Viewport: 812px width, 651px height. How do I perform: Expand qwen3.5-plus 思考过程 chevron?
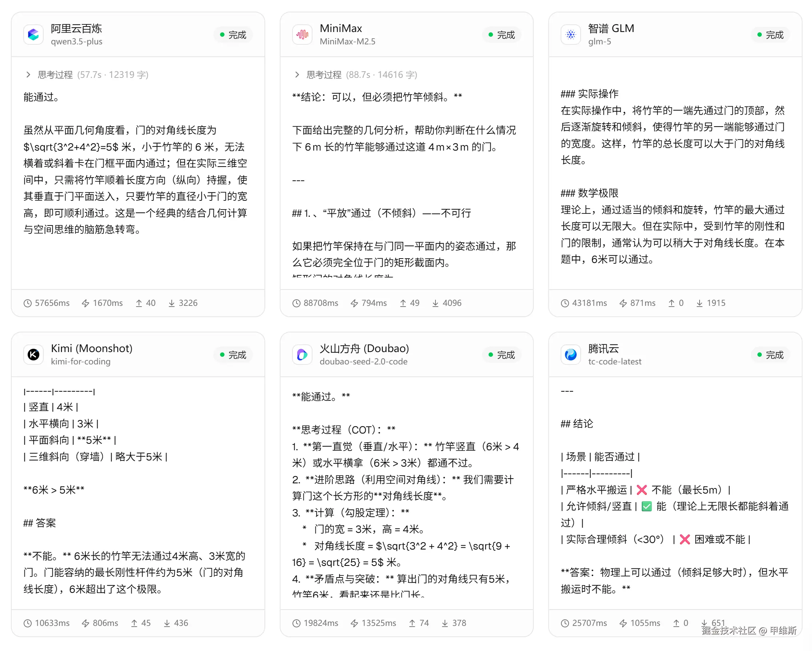28,75
